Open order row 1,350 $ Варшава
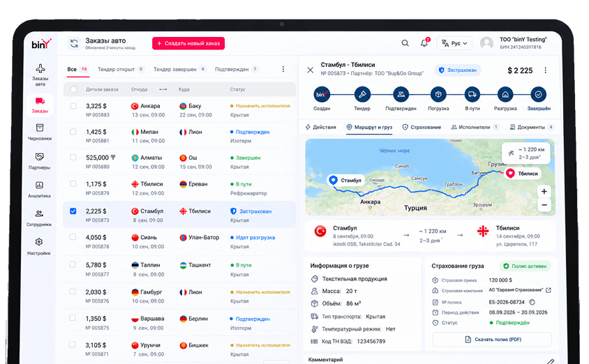 tap(179, 323)
